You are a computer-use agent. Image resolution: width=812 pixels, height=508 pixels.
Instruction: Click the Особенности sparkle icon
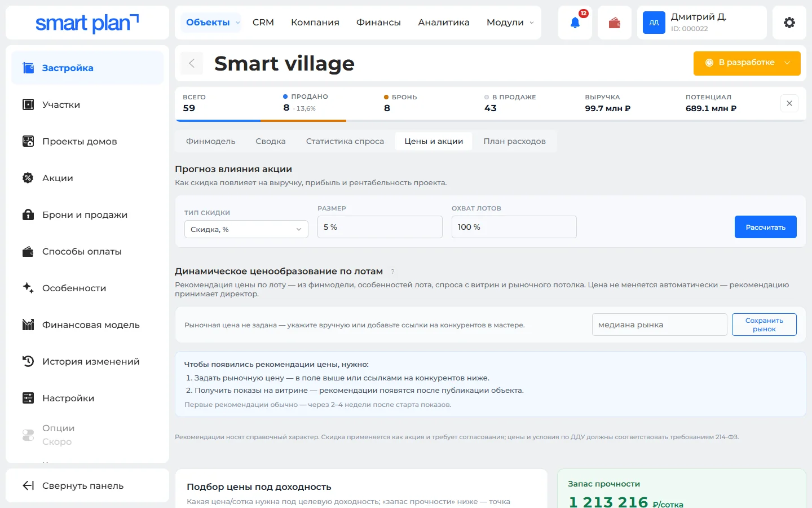point(28,288)
